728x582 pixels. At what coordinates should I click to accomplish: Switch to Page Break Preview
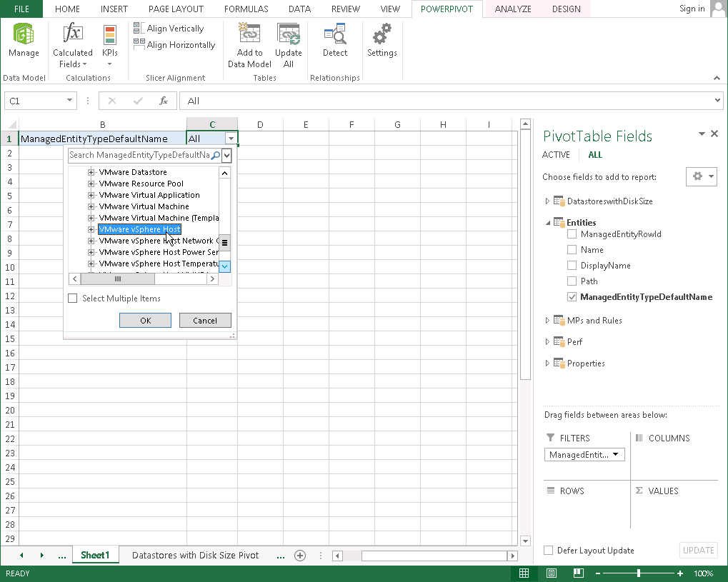click(x=579, y=573)
